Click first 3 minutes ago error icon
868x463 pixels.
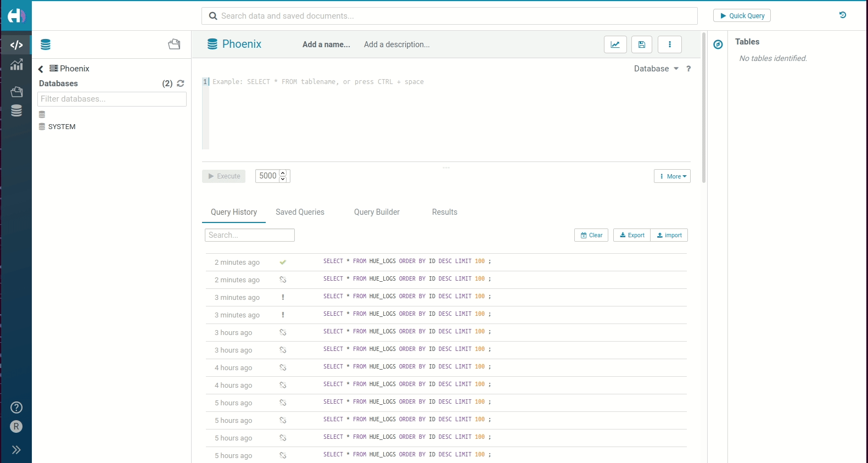click(283, 298)
